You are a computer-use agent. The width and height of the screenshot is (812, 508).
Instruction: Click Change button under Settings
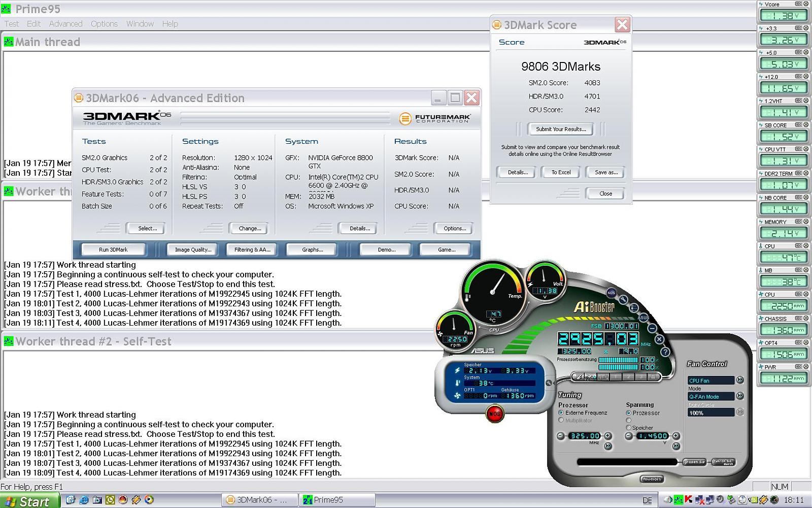pyautogui.click(x=250, y=229)
